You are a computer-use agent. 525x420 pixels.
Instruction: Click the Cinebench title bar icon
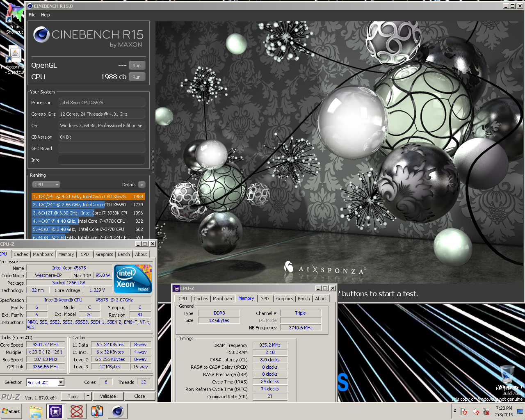click(30, 6)
